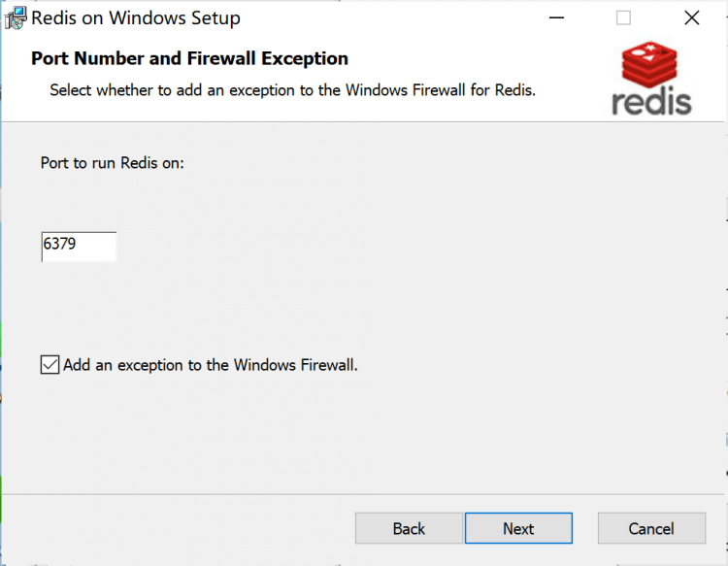Viewport: 728px width, 566px height.
Task: Maximize the Redis Setup window
Action: coord(623,18)
